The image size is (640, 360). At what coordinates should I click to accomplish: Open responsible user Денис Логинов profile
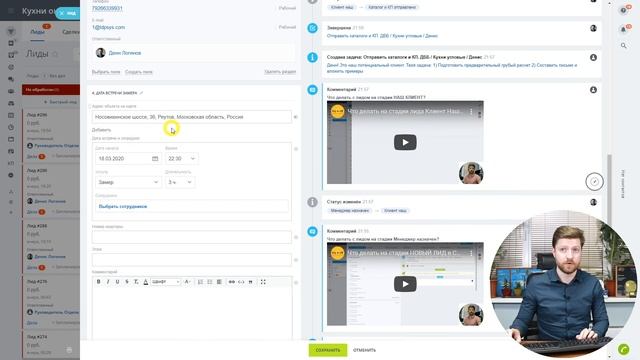click(124, 53)
